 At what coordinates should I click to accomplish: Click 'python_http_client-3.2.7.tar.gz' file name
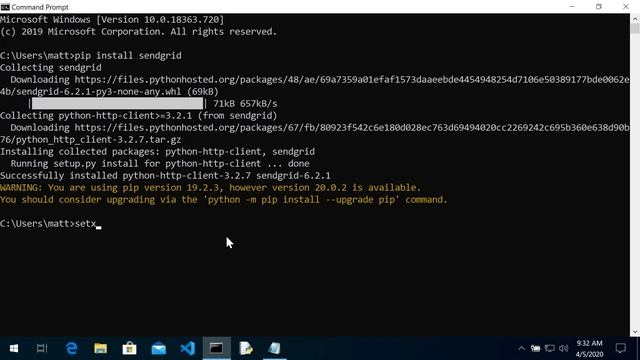pyautogui.click(x=98, y=140)
